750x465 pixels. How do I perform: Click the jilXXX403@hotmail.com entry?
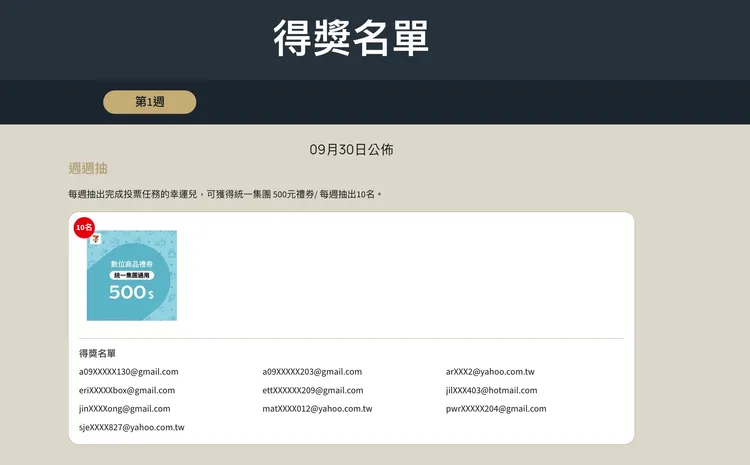[x=491, y=390]
